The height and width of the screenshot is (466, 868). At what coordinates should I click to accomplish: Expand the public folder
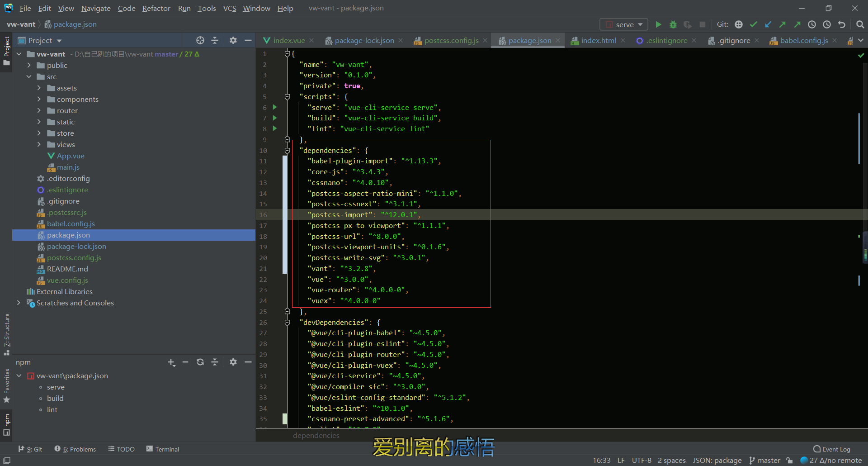click(x=29, y=65)
